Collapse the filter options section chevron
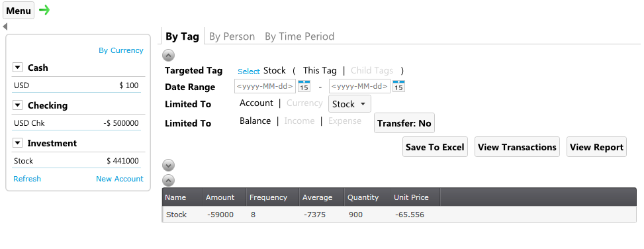The image size is (644, 249). coord(168,56)
